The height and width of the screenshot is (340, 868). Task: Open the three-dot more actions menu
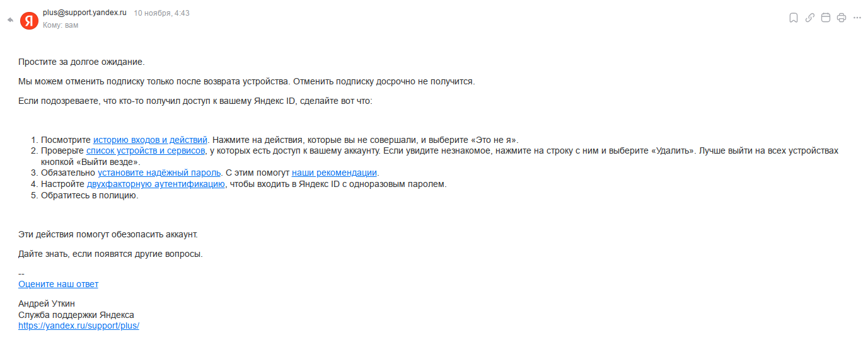[857, 18]
